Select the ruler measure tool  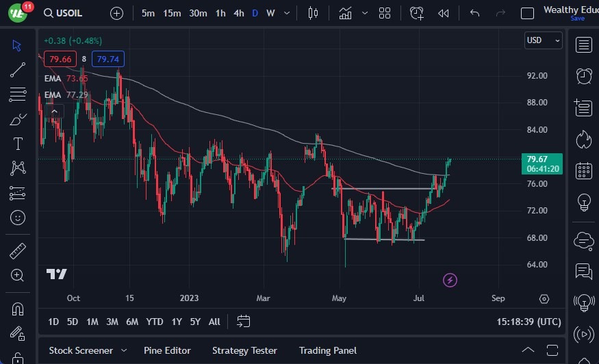(x=18, y=251)
